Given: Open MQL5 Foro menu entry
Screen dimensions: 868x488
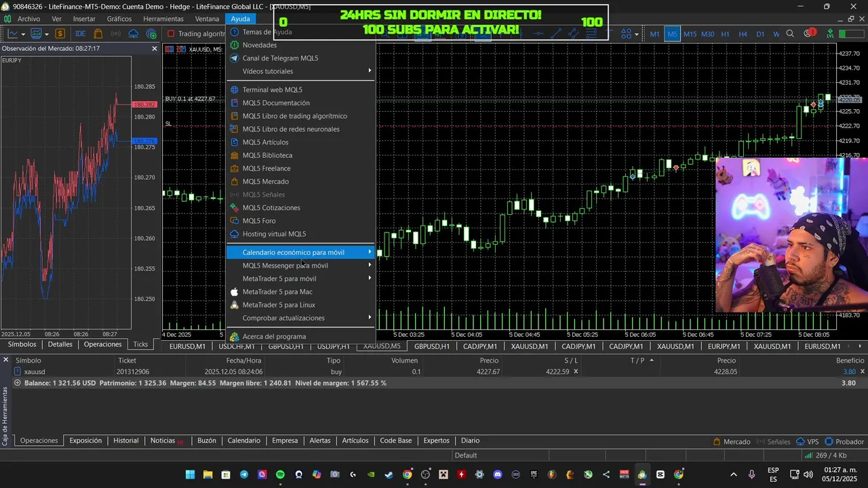Looking at the screenshot, I should coord(300,221).
